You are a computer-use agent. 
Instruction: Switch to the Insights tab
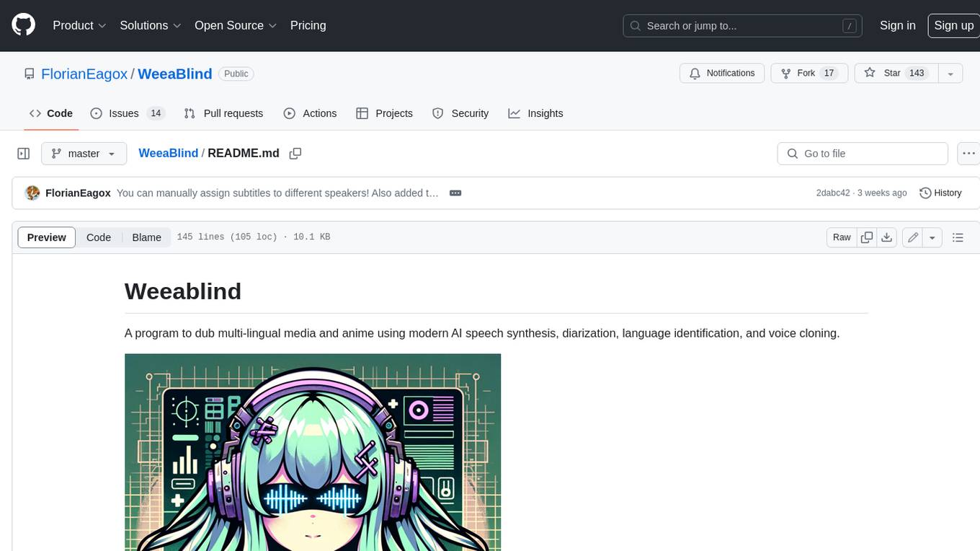click(x=535, y=113)
